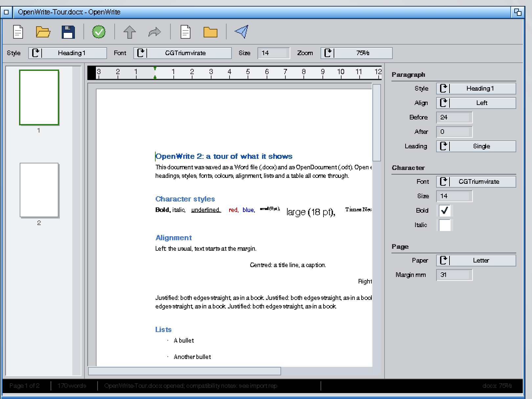Open a file with the folder icon
Screen dimensions: 532x399
click(x=43, y=32)
